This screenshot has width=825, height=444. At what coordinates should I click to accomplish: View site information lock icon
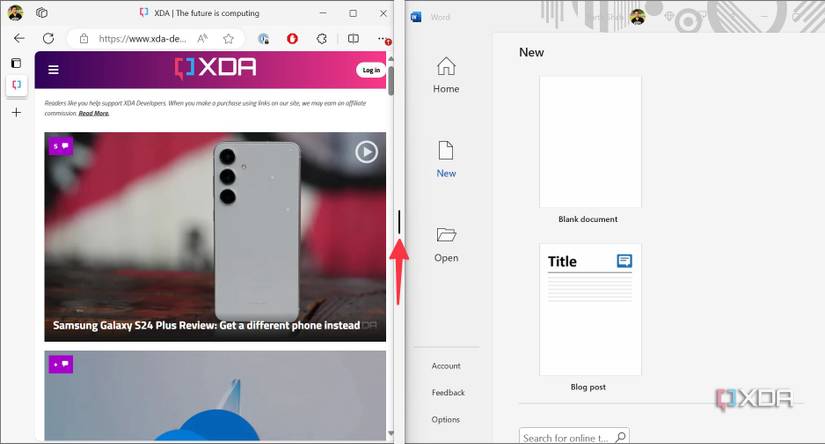(84, 38)
